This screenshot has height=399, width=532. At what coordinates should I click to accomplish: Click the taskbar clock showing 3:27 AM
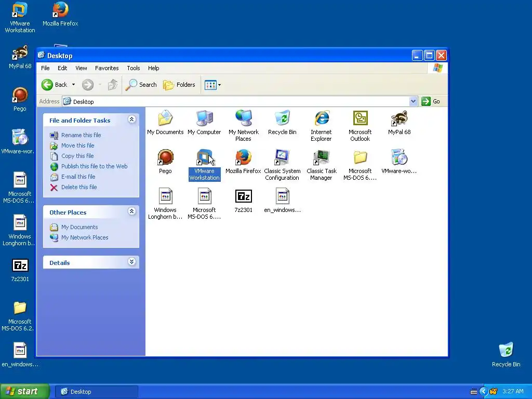513,391
